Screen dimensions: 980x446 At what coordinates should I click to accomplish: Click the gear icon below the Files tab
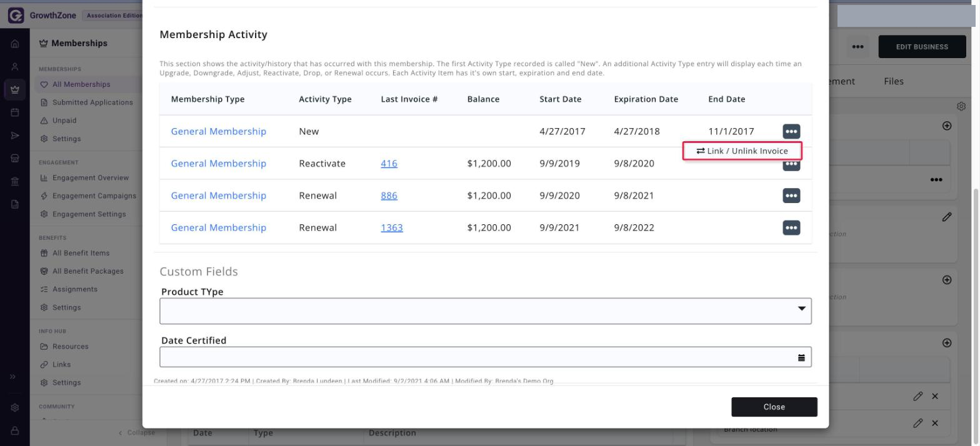pos(961,107)
